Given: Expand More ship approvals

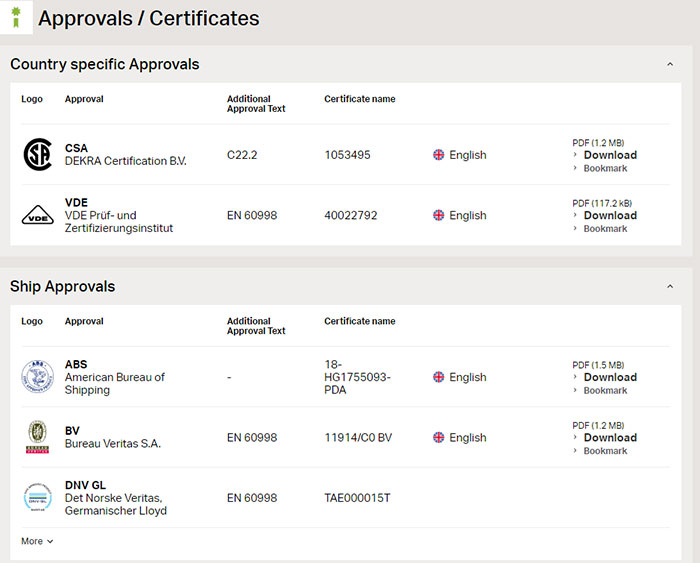Looking at the screenshot, I should [37, 541].
